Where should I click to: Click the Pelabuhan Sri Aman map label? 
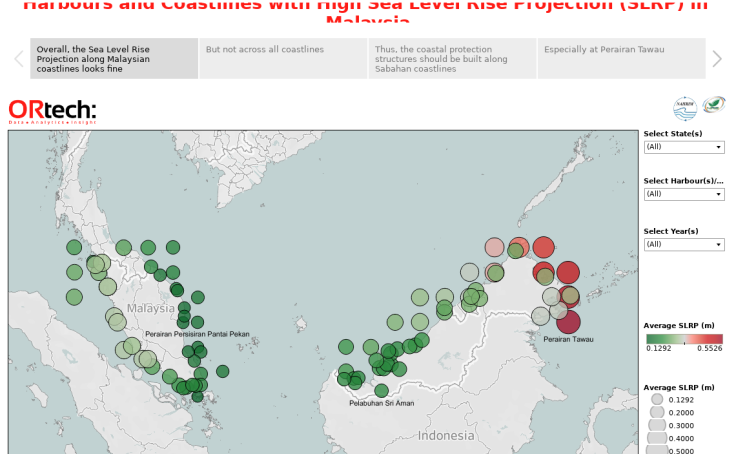point(382,403)
